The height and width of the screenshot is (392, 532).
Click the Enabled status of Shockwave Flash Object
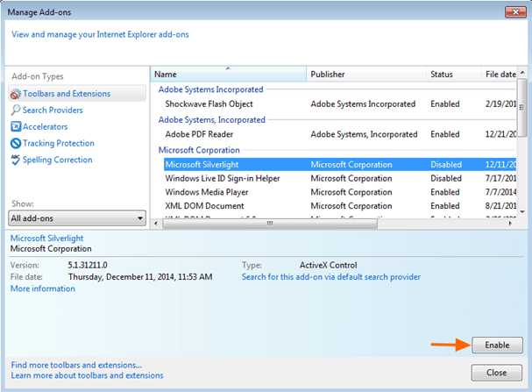[x=445, y=104]
